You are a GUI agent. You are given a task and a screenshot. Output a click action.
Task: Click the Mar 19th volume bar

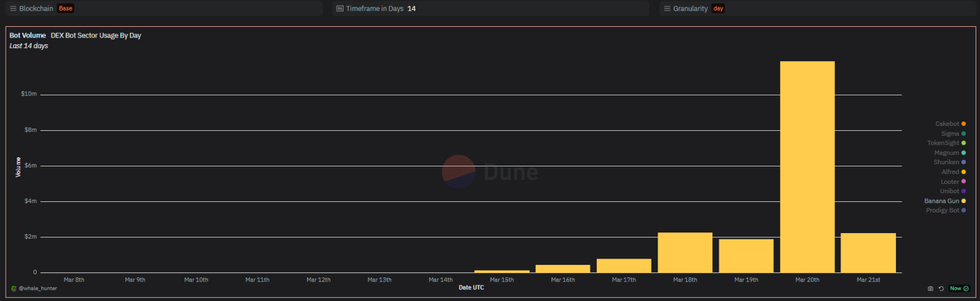tap(746, 256)
